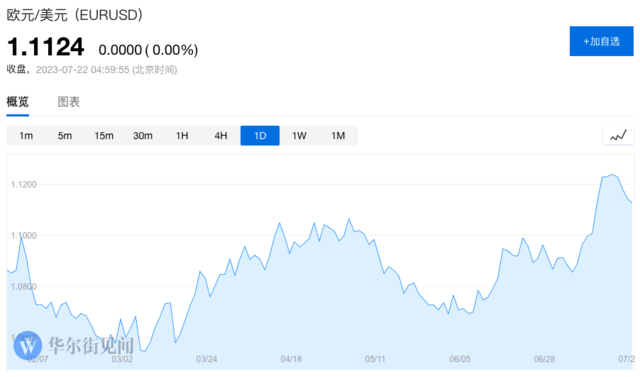Click the 1.1200 y-axis label
The image size is (640, 377).
(x=24, y=184)
